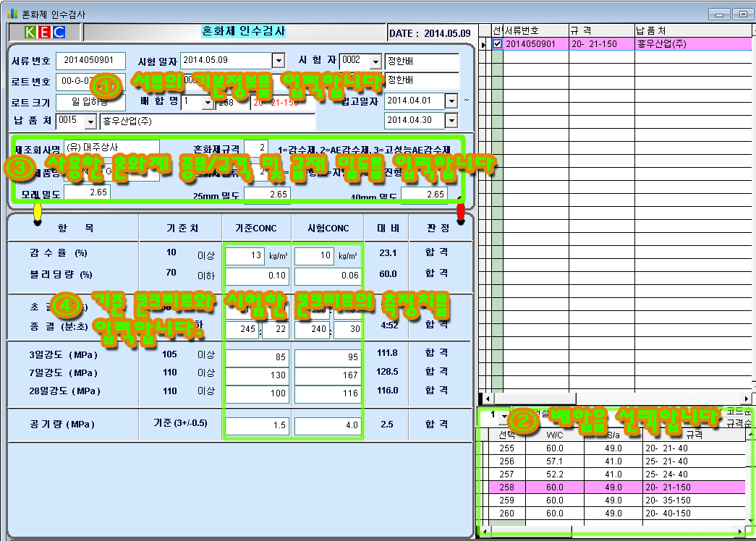The width and height of the screenshot is (756, 541).
Task: Click the 공기량 시험CONC field 4.0
Action: tap(328, 426)
